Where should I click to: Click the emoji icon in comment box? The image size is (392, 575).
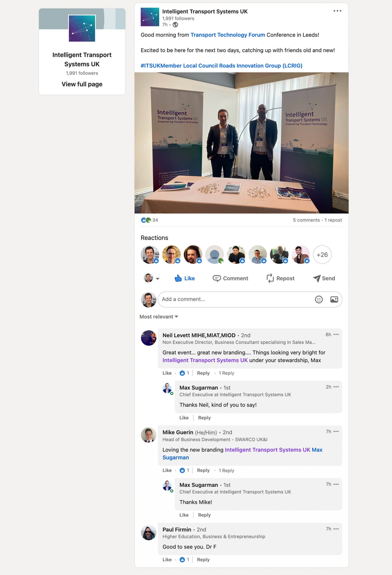319,299
